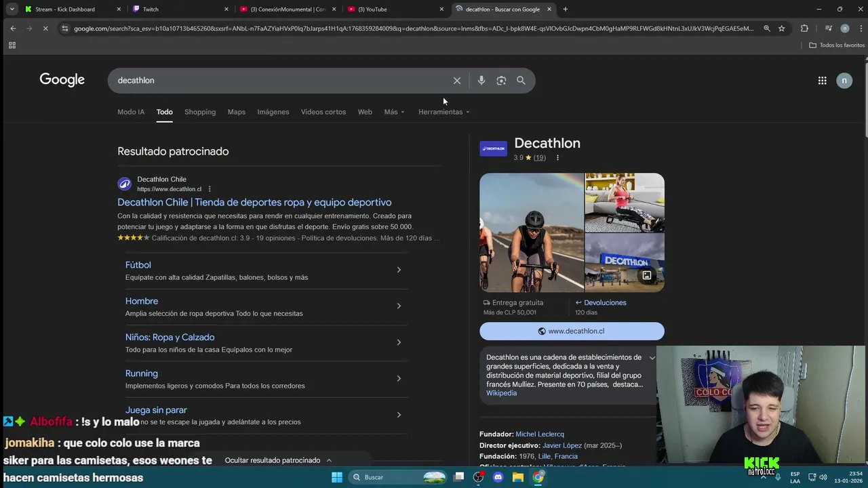The height and width of the screenshot is (488, 868).
Task: Open more images icon on store photo
Action: click(647, 275)
